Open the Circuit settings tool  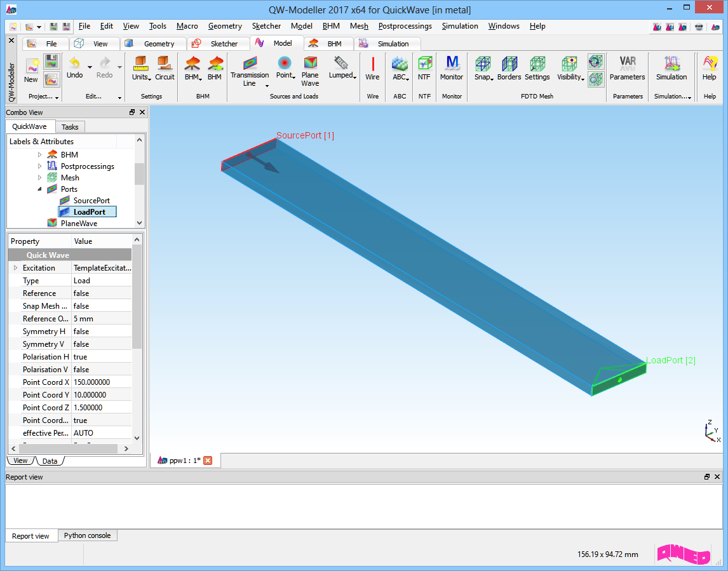point(165,68)
